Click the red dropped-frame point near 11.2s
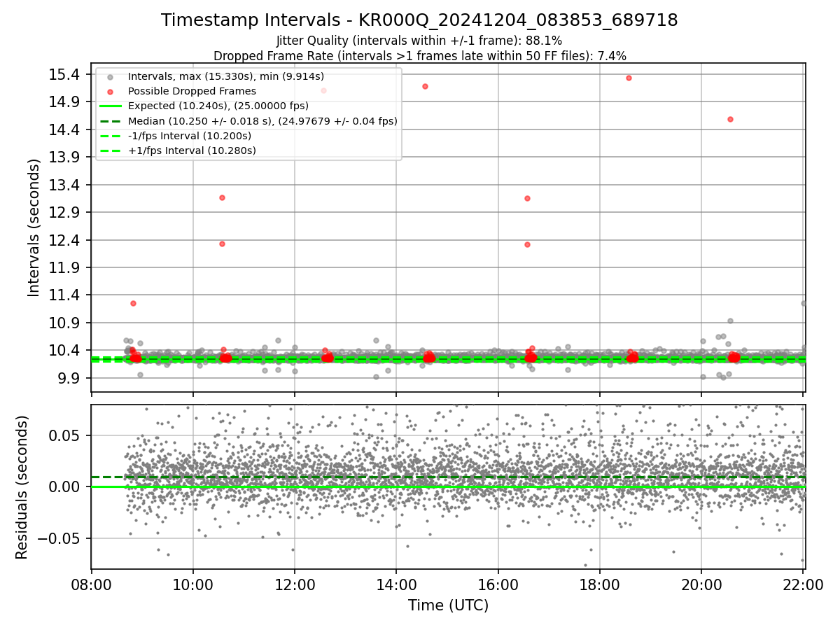840x630 pixels. (133, 303)
